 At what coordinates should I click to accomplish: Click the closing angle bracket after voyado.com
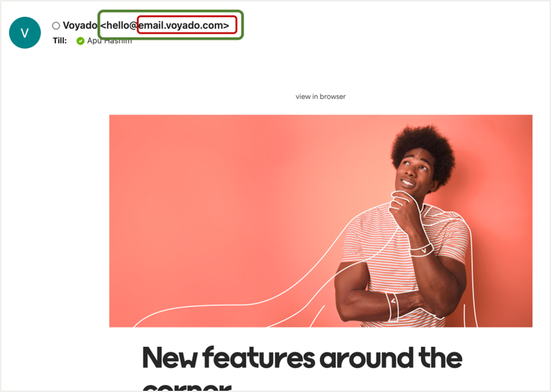coord(226,25)
